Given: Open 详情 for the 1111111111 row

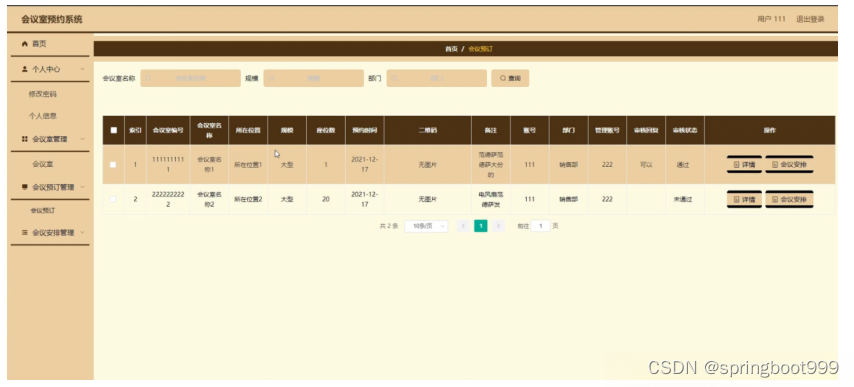Looking at the screenshot, I should 744,164.
